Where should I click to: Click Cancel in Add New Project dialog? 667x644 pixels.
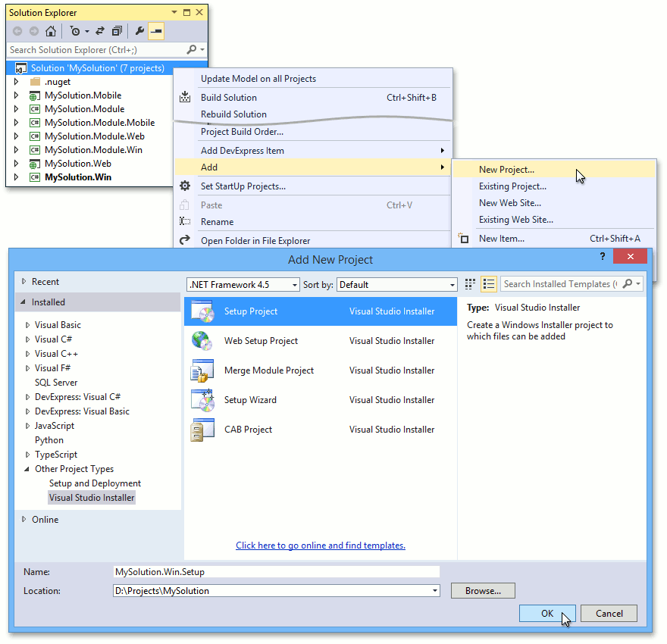(609, 614)
